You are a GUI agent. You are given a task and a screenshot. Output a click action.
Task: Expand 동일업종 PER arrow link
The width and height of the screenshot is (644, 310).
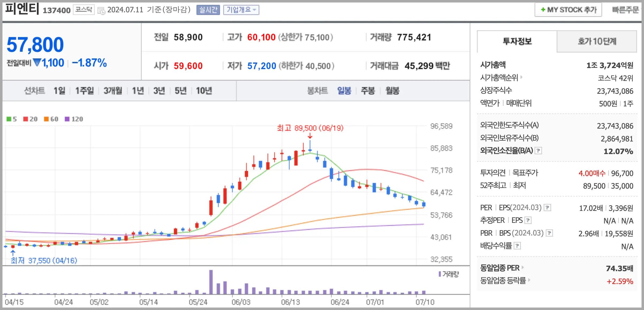coord(523,267)
